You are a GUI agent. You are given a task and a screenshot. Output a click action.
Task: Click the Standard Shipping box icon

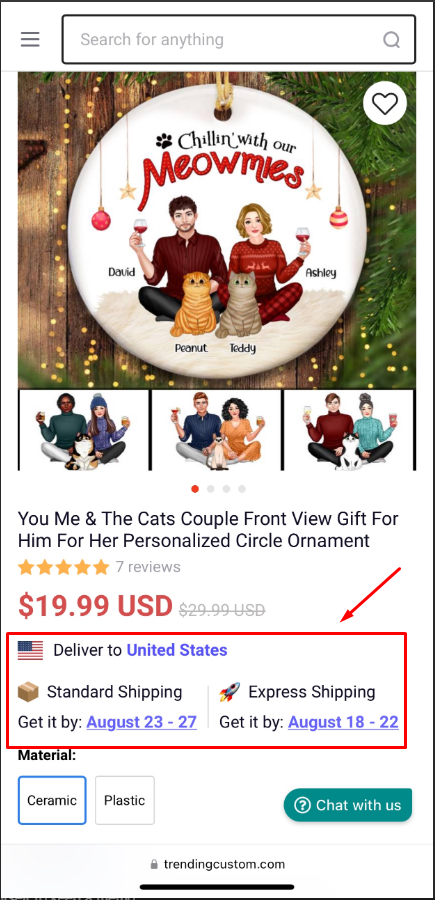coord(28,692)
